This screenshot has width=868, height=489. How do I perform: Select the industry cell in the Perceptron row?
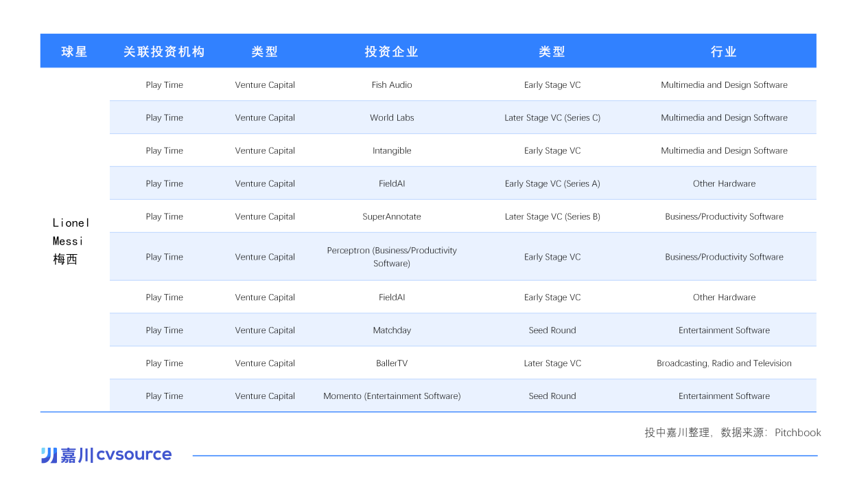point(724,257)
